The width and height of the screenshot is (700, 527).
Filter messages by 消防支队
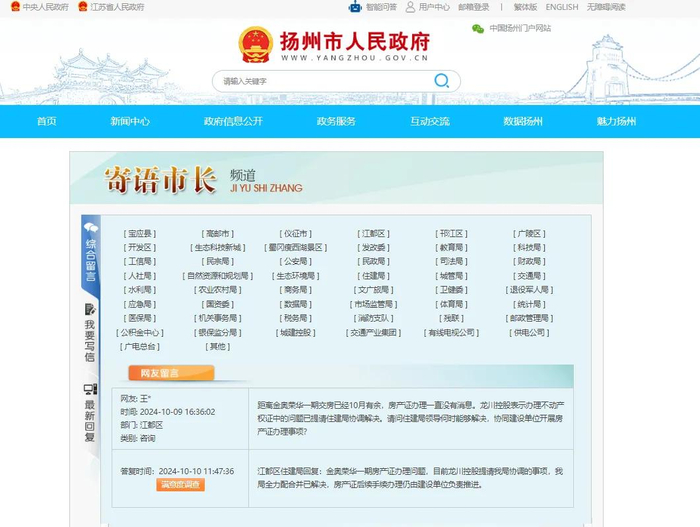(x=373, y=318)
